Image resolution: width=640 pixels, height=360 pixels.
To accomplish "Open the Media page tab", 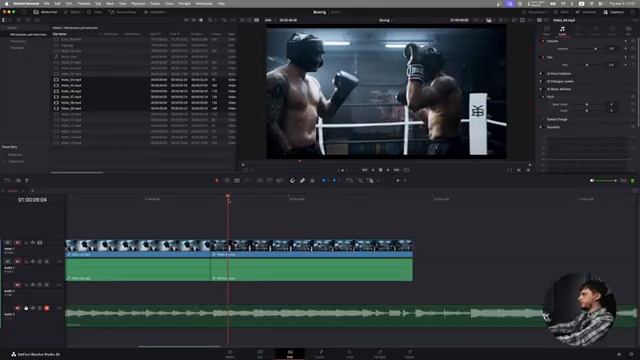I will [230, 353].
